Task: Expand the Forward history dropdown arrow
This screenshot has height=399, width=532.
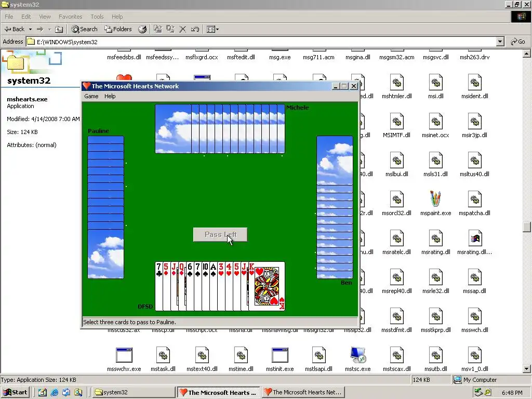Action: (49, 29)
